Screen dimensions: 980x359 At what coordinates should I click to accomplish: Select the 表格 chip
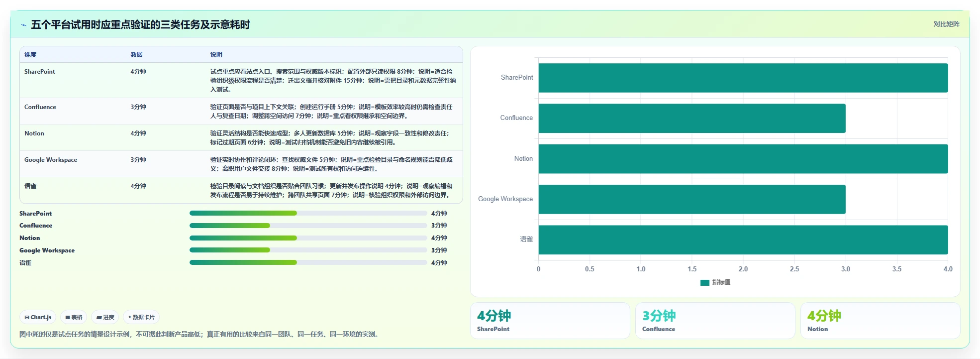pyautogui.click(x=74, y=317)
